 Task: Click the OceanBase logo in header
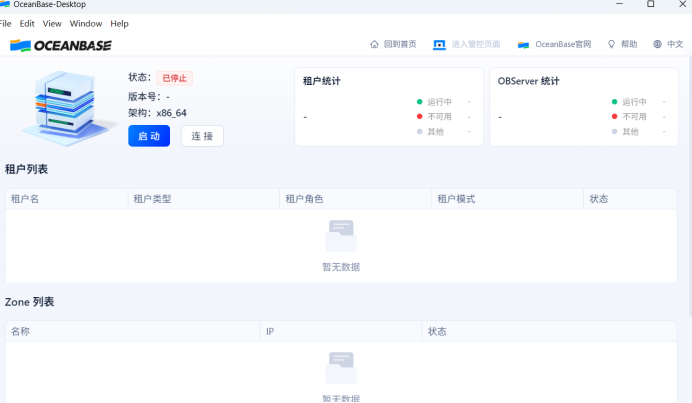click(x=61, y=45)
